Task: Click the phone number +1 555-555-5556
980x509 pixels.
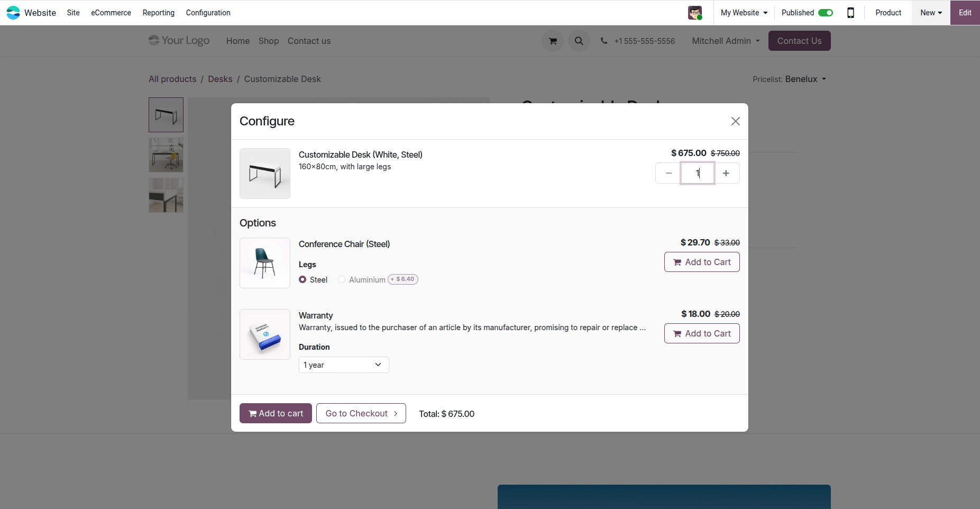Action: [644, 41]
